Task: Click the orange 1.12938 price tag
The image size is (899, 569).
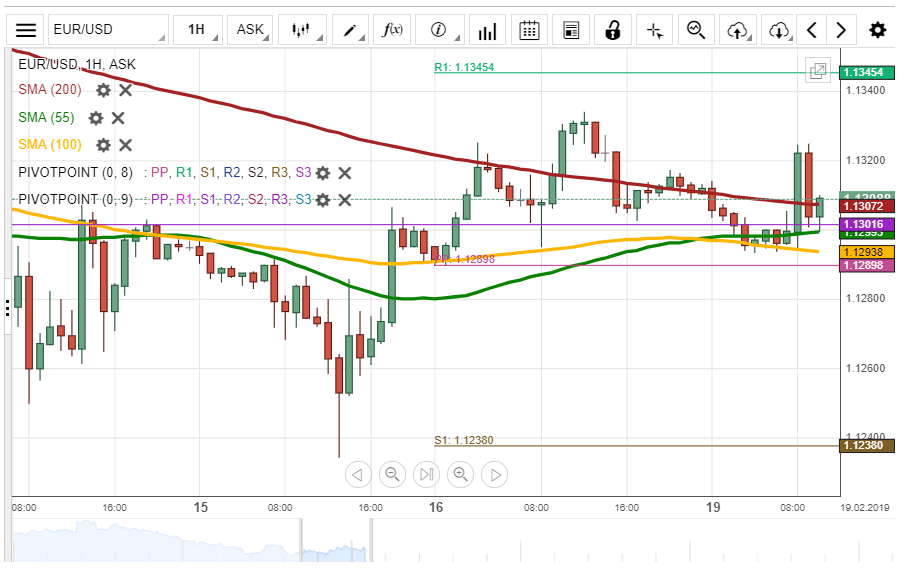Action: point(866,252)
